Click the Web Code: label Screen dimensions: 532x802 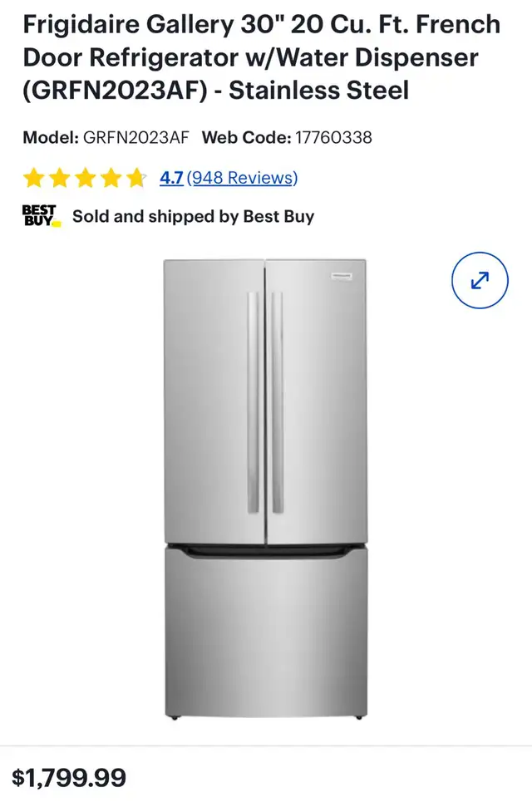click(x=247, y=138)
